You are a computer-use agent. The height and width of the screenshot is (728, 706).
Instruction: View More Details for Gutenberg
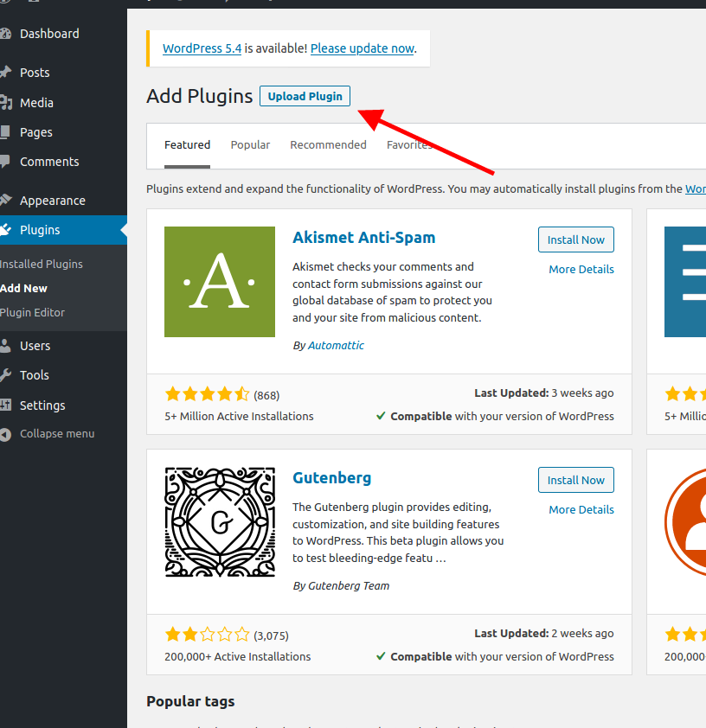[581, 510]
